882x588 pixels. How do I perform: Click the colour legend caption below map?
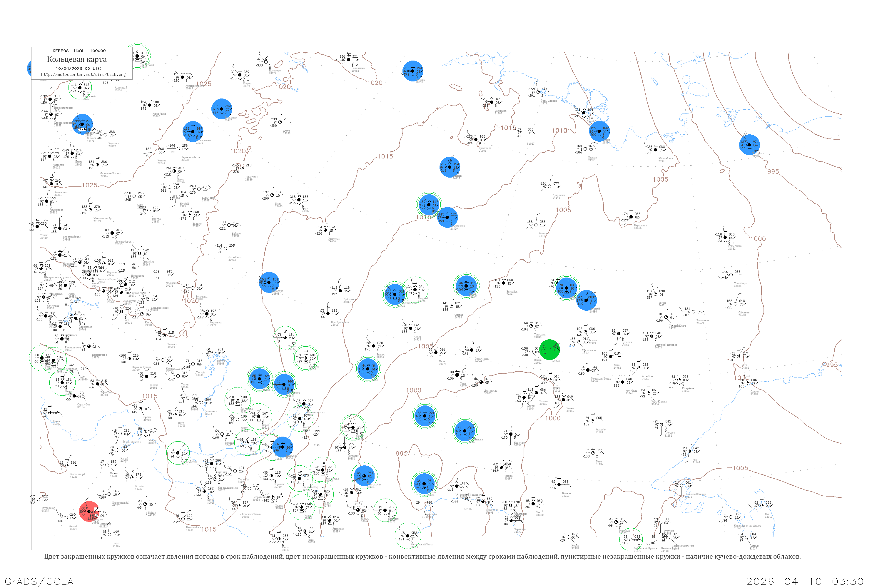pyautogui.click(x=422, y=557)
